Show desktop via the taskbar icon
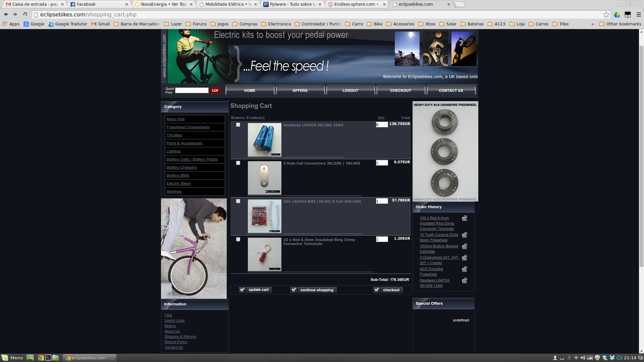Viewport: 644px width, 362px height. [30, 358]
